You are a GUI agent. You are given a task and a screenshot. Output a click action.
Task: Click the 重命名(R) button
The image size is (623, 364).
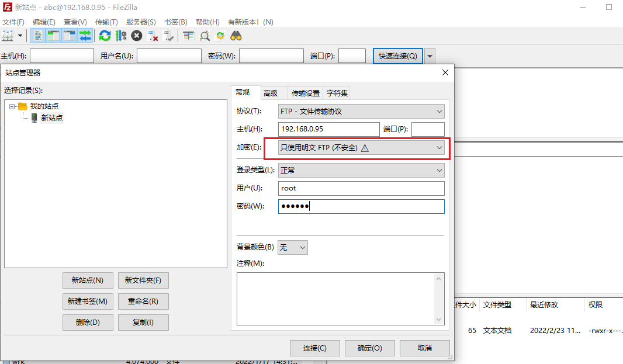pos(143,301)
